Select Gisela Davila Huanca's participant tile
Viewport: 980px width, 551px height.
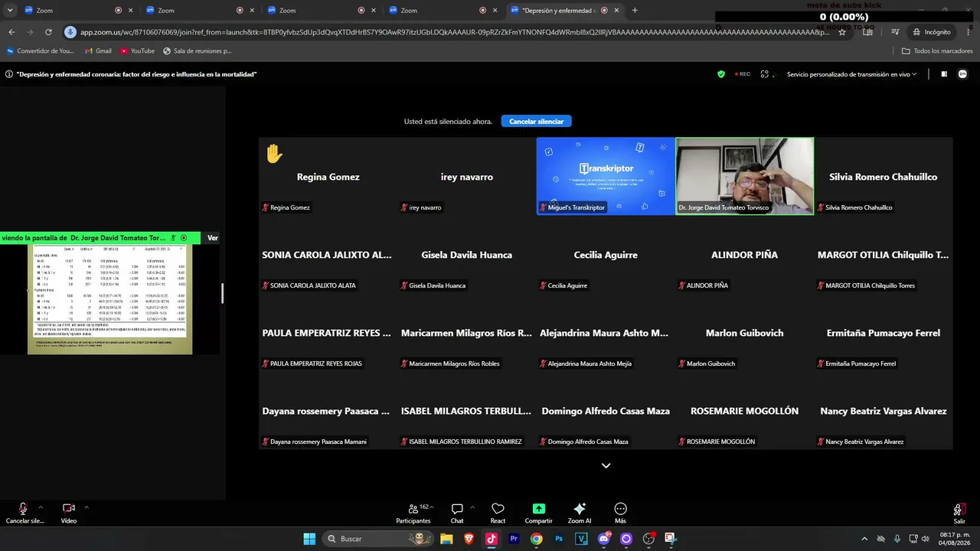(467, 254)
